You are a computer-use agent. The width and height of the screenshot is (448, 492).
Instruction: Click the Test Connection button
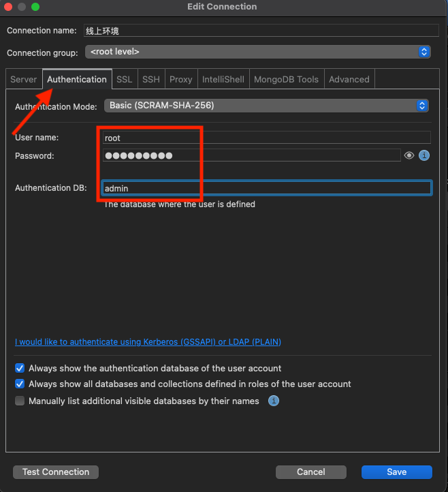[56, 472]
